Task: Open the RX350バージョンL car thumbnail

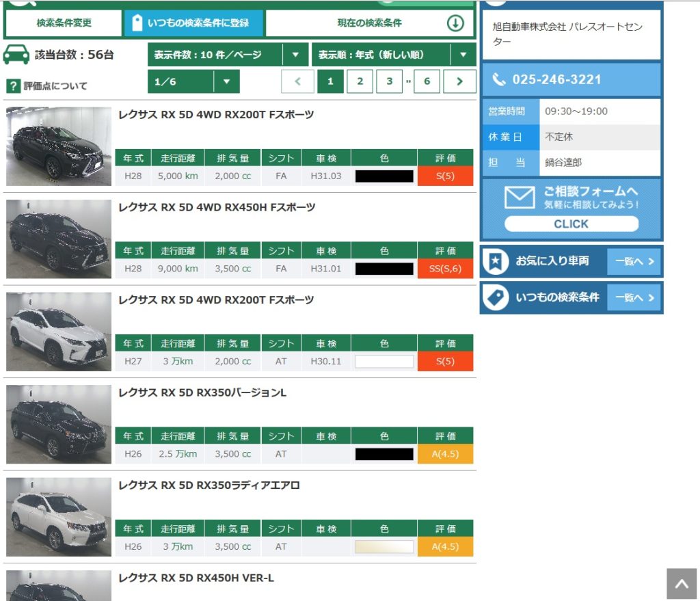Action: (x=59, y=424)
